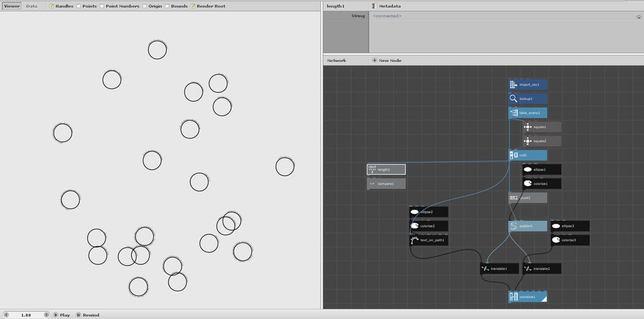The image size is (644, 319).
Task: Click the ellipse2 node icon
Action: [414, 212]
